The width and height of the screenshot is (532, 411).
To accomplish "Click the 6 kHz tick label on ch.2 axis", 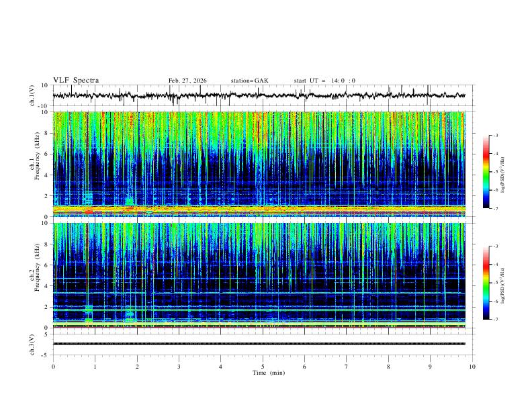I will [x=47, y=265].
